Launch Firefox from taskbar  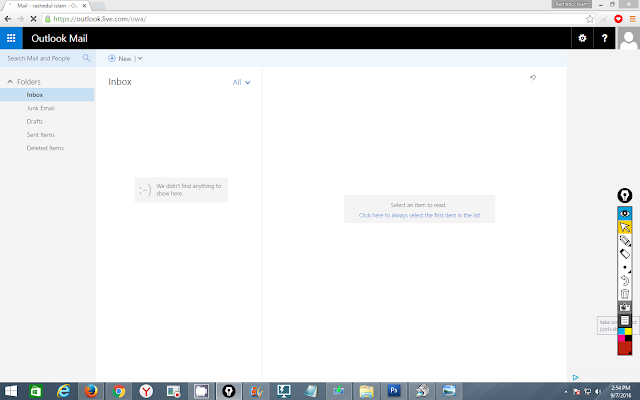tap(91, 391)
